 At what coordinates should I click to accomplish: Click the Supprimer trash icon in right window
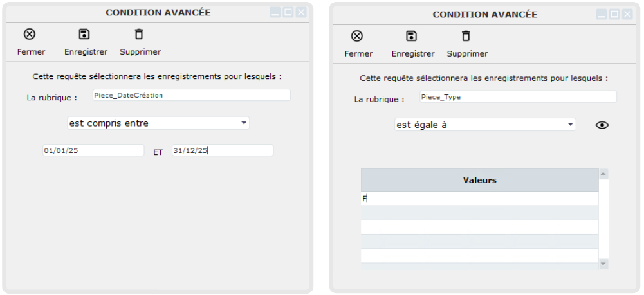466,36
